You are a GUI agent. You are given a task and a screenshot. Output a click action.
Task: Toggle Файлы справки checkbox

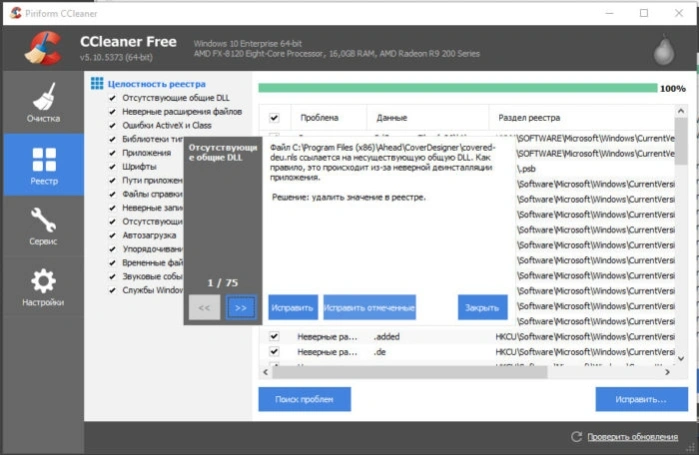pyautogui.click(x=112, y=194)
